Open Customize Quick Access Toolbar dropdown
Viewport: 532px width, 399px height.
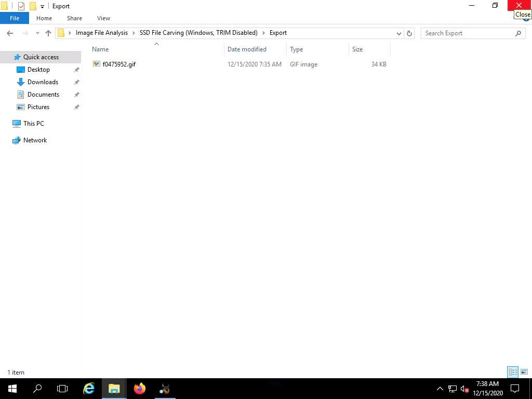[x=42, y=6]
